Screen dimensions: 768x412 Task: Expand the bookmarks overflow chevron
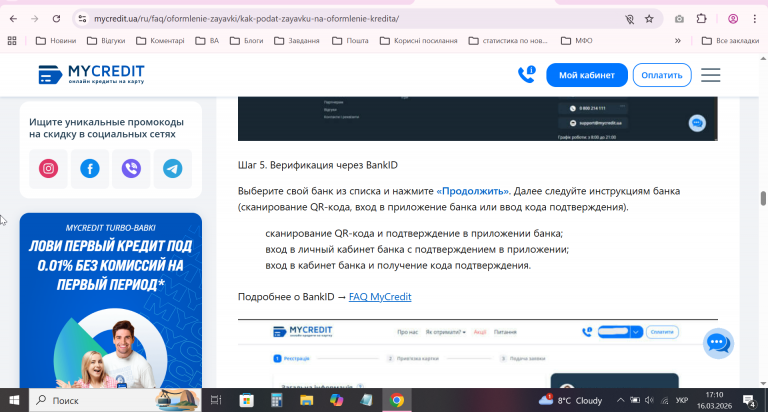678,41
